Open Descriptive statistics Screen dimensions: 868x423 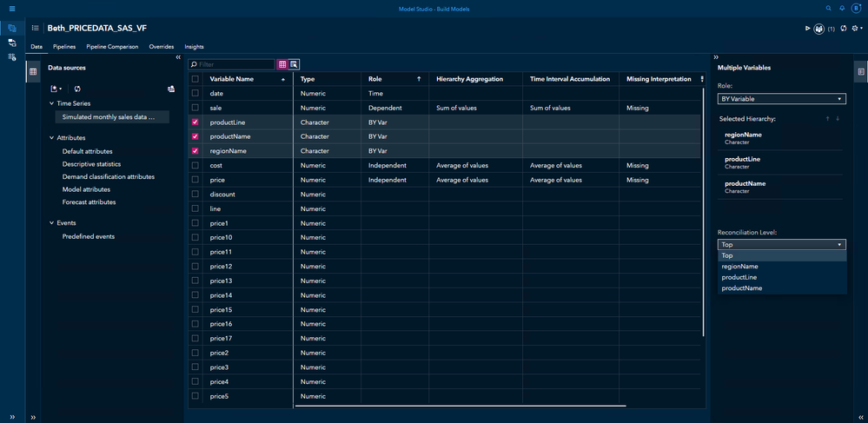point(91,164)
